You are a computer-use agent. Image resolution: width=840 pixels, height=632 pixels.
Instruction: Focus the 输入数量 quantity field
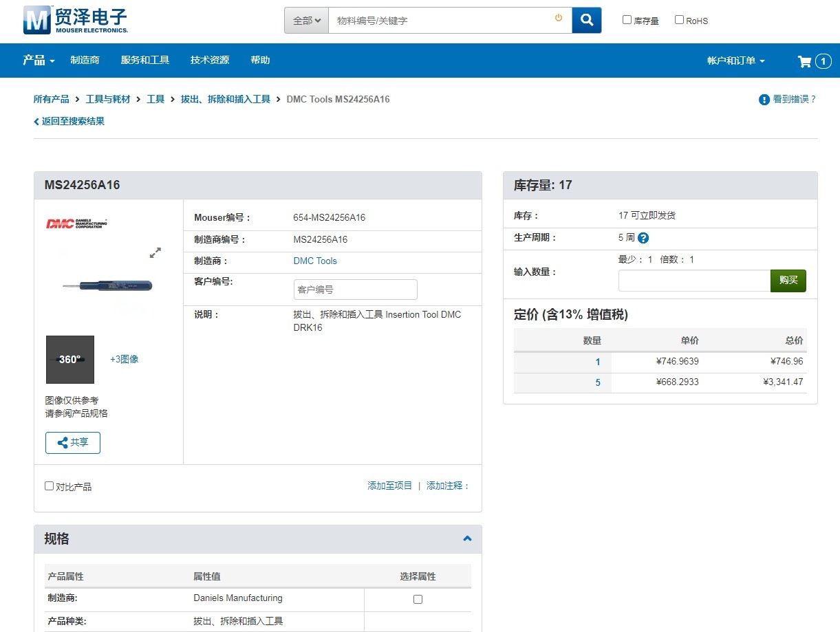(694, 281)
